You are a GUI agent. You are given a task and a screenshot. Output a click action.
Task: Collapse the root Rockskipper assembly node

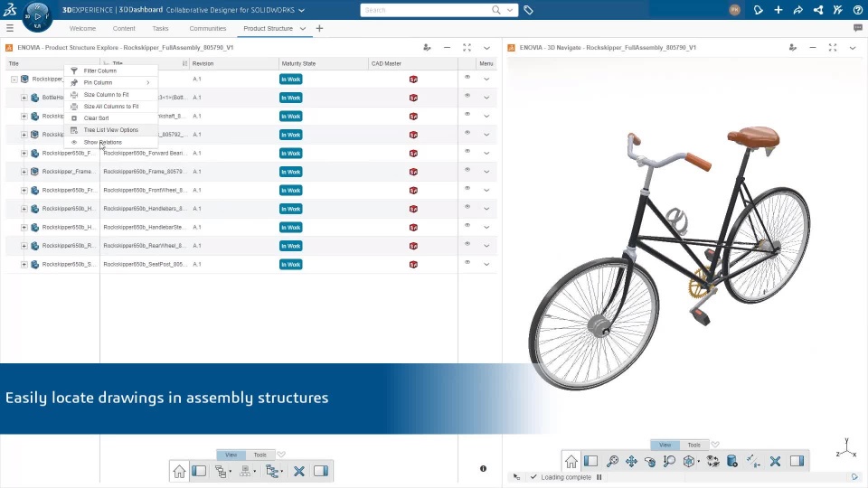coord(14,80)
